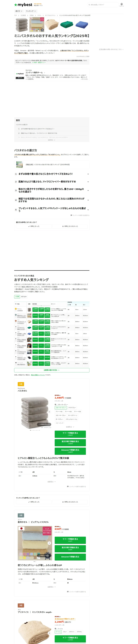Click 続きを読む in team description
Viewport: 138px width, 644px height.
coord(85,79)
